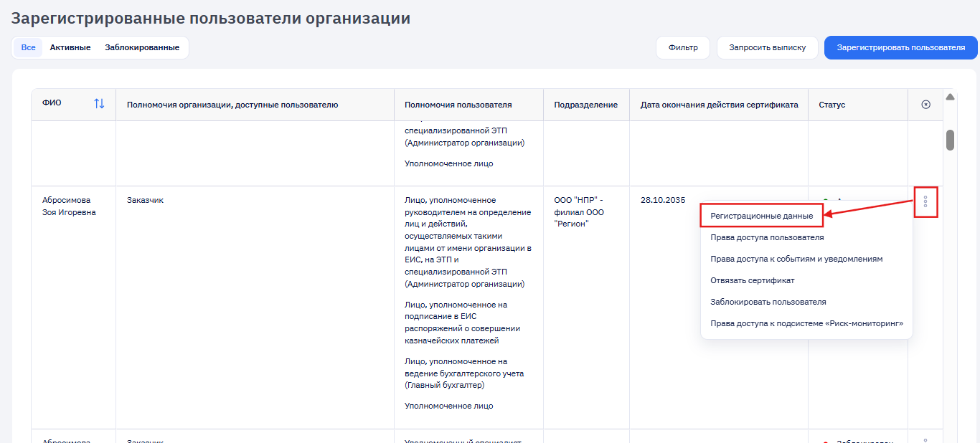
Task: Choose Заблокировать пользователя menu item
Action: [768, 302]
